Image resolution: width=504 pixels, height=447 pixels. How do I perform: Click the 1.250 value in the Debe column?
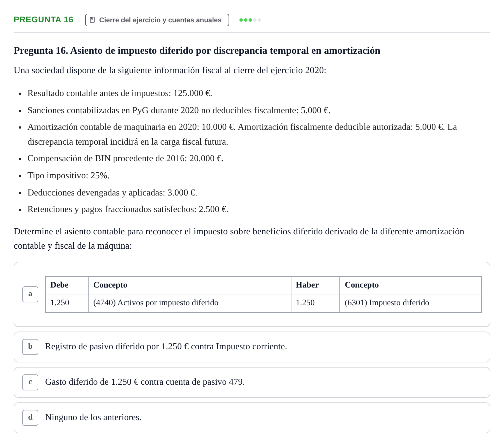(67, 303)
